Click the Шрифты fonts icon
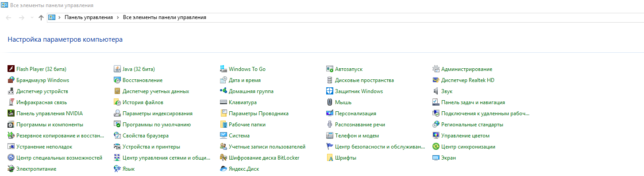Screen dimensions: 644x176 [330, 157]
